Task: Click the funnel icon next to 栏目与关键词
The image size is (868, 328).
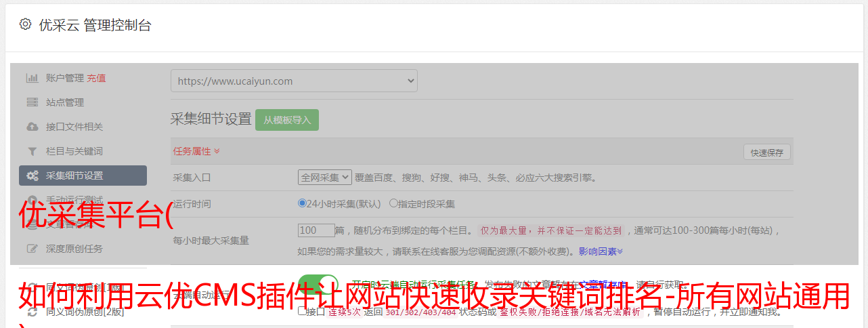Action: point(32,151)
